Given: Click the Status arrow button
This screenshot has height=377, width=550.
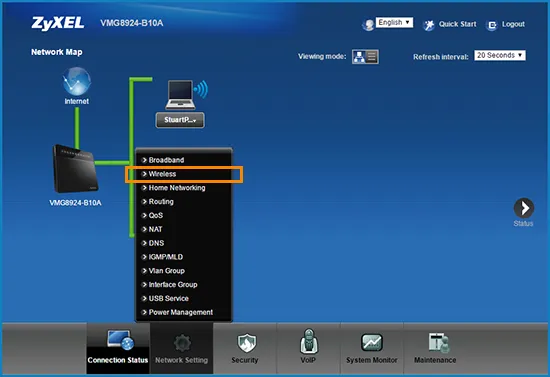Looking at the screenshot, I should 524,208.
